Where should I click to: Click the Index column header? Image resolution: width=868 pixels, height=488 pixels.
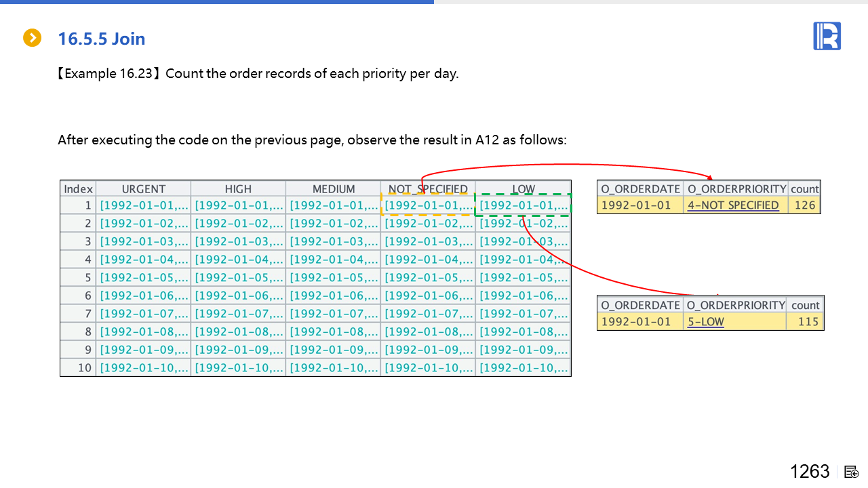(x=78, y=189)
